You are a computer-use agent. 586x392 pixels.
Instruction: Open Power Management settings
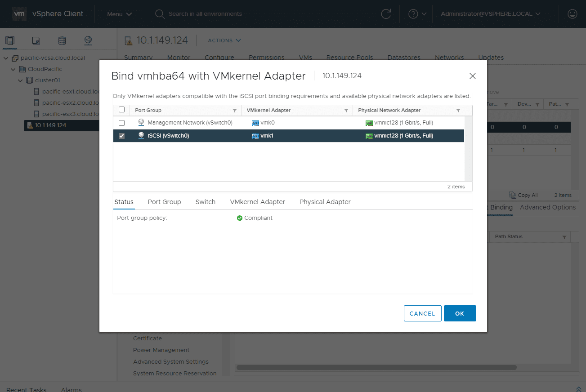(161, 350)
